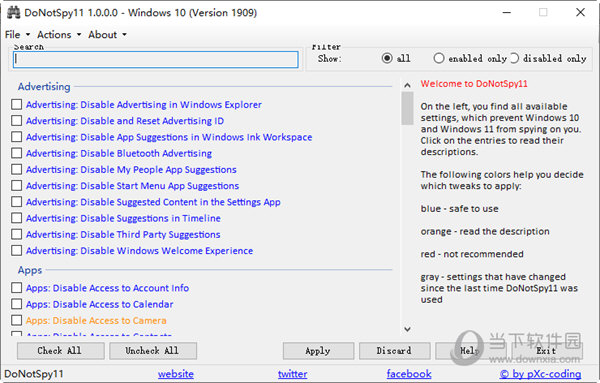Click the Apps group header
600x383 pixels.
(30, 270)
